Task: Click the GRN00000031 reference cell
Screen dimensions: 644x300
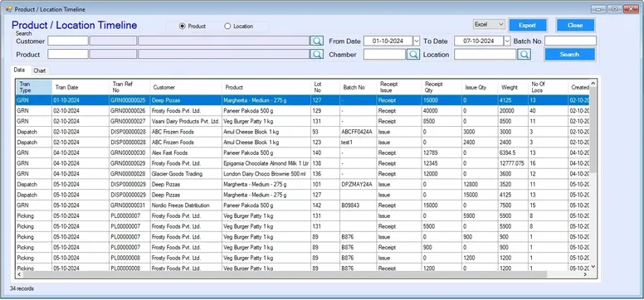Action: (x=129, y=206)
